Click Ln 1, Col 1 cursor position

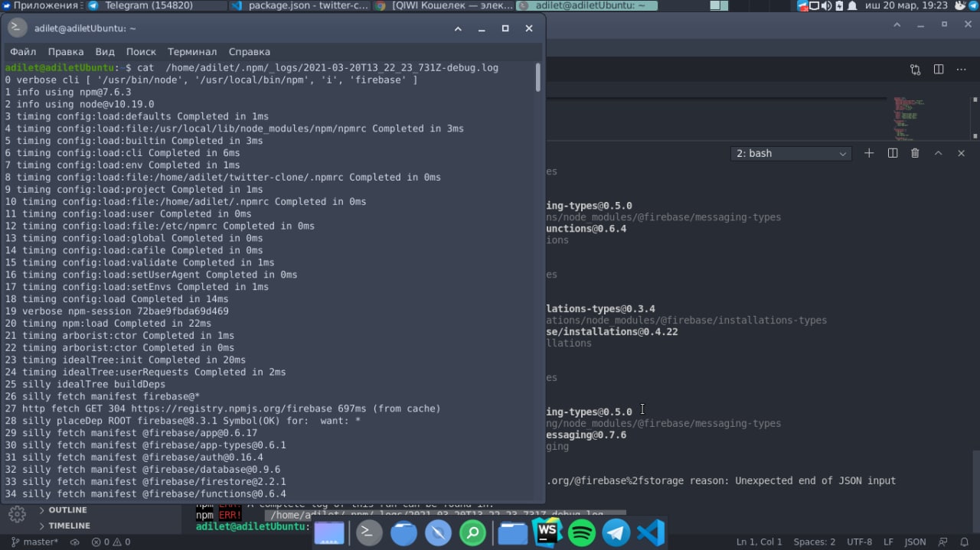click(759, 542)
